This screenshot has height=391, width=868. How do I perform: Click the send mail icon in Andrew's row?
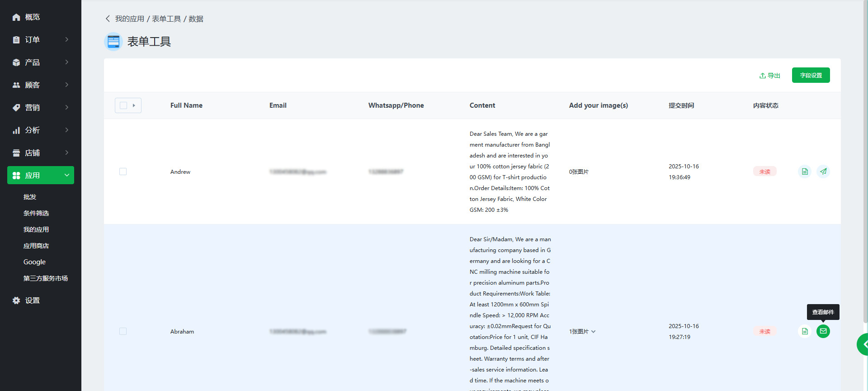click(x=823, y=172)
